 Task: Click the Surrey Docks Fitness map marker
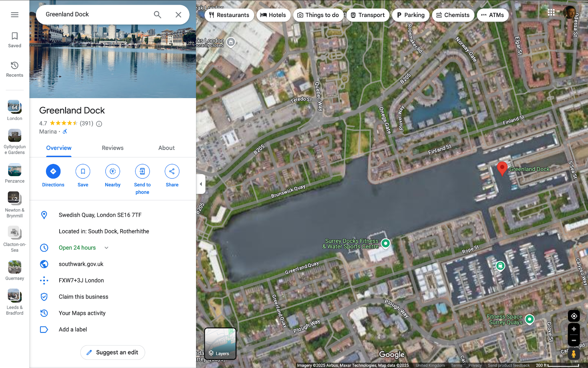(x=386, y=243)
